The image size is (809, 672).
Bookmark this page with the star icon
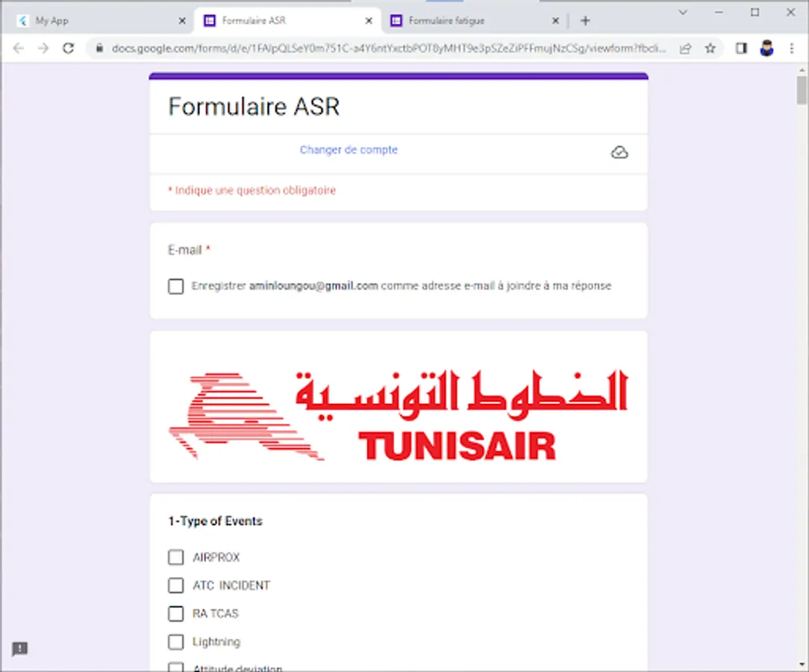pos(710,49)
